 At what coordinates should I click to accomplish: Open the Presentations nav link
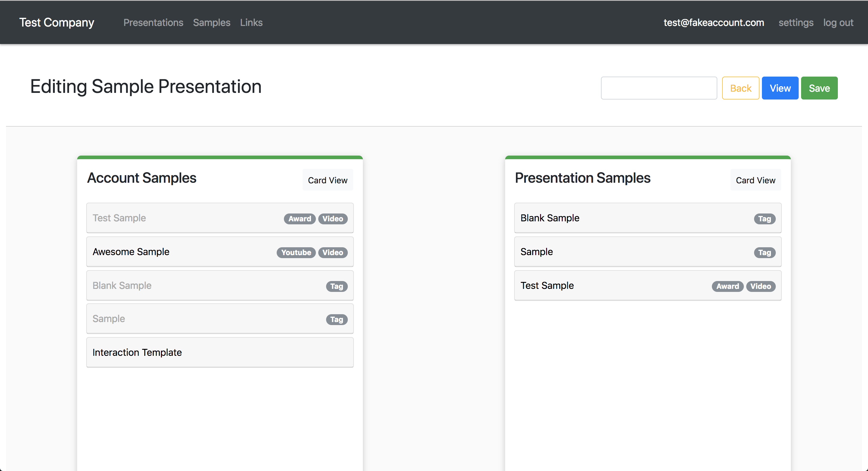tap(153, 23)
